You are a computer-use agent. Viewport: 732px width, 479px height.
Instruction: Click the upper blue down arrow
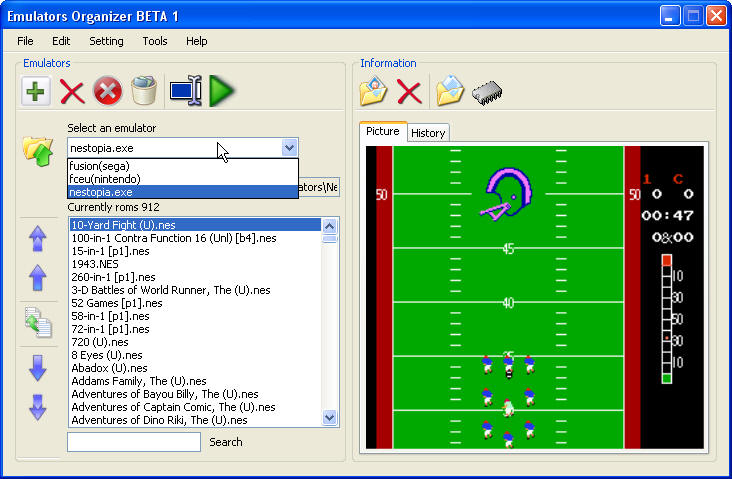pyautogui.click(x=38, y=368)
